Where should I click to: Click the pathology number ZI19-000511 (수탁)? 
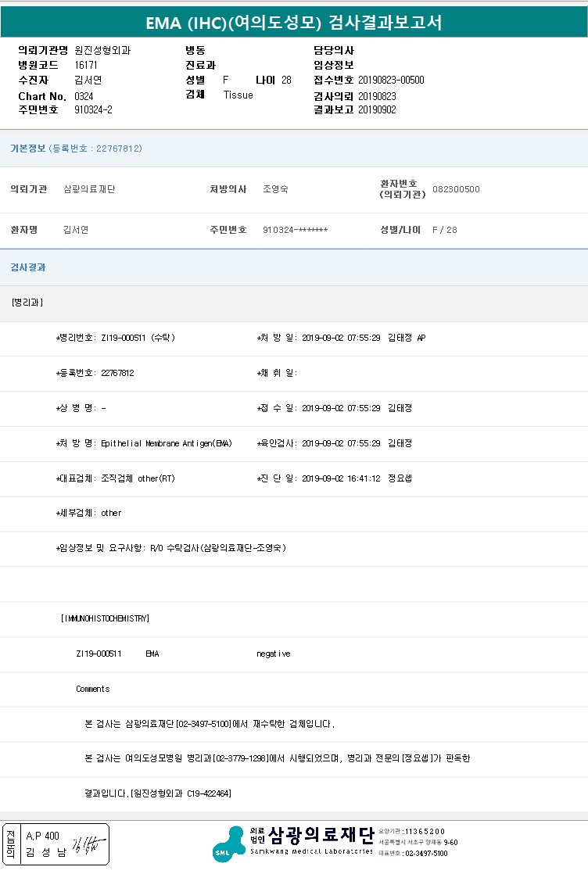[138, 338]
